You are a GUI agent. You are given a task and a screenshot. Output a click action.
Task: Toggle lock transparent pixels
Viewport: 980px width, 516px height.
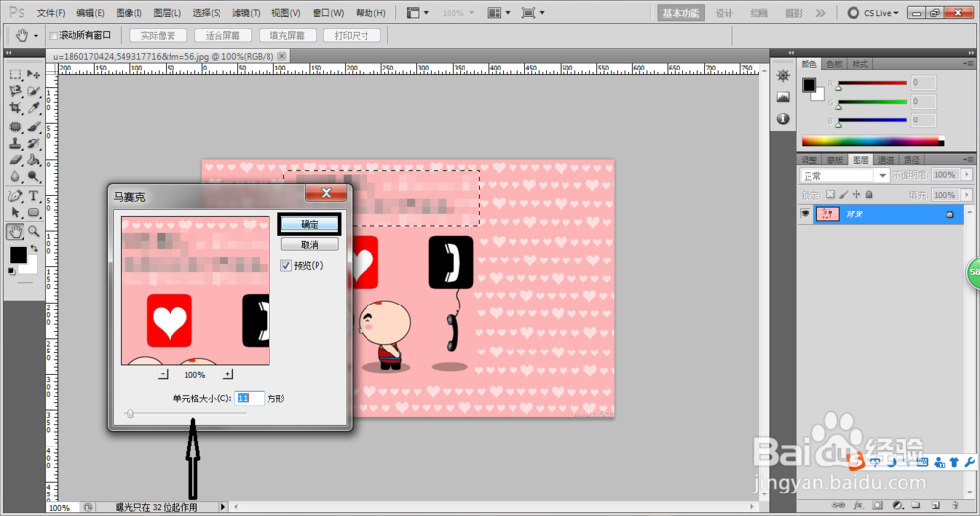point(830,194)
